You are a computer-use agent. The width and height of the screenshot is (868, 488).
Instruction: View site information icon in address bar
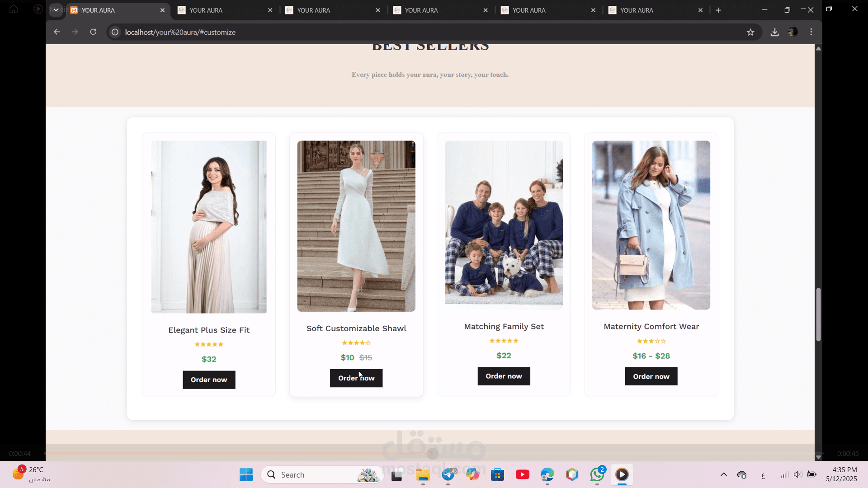click(115, 32)
